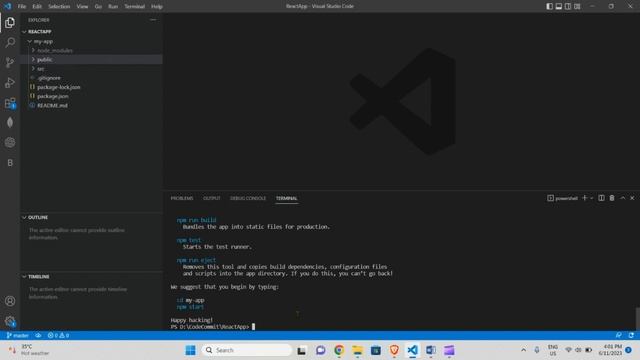Switch to the Problems tab
640x360 pixels.
pyautogui.click(x=182, y=198)
